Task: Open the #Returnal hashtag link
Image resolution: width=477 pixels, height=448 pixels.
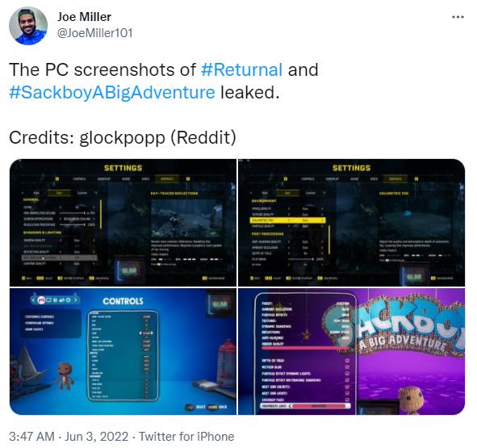Action: coord(242,69)
